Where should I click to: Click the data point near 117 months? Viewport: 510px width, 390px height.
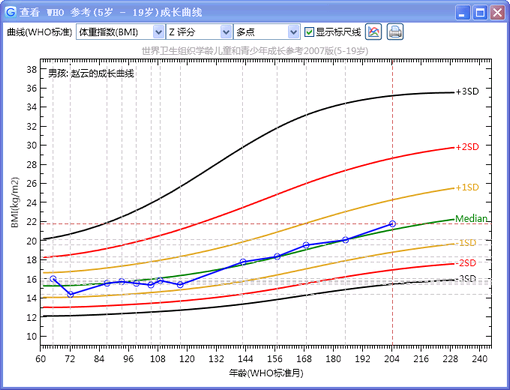tap(180, 285)
